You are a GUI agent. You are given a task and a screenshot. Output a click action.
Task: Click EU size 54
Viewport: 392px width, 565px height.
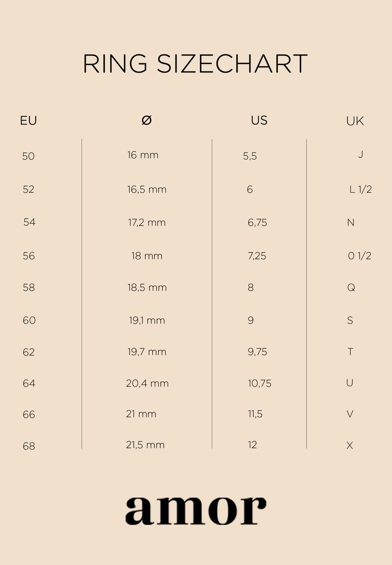(29, 222)
